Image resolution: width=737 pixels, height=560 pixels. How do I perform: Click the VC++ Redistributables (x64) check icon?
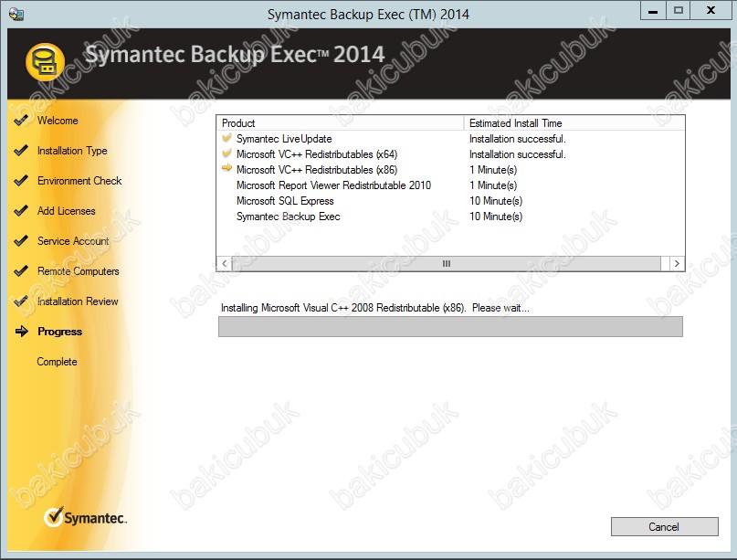point(227,153)
